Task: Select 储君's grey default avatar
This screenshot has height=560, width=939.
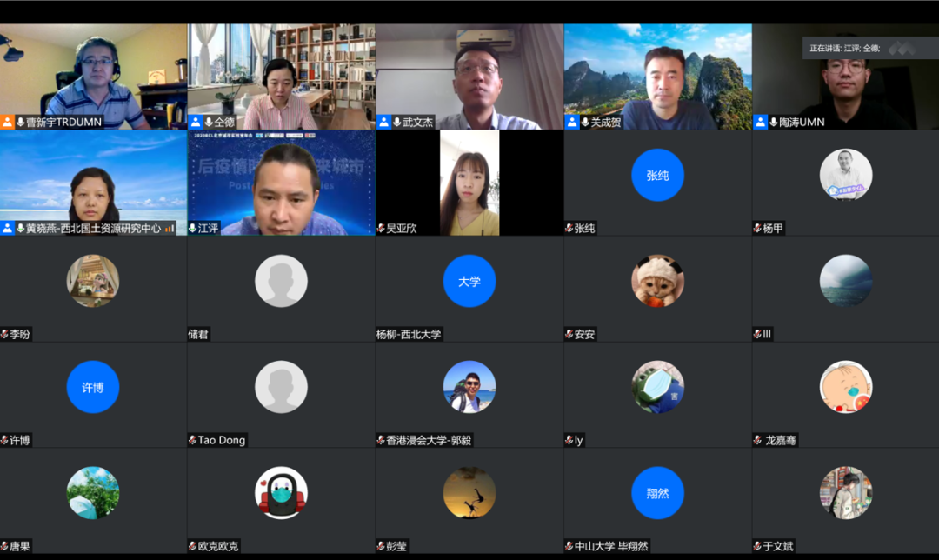Action: click(281, 281)
